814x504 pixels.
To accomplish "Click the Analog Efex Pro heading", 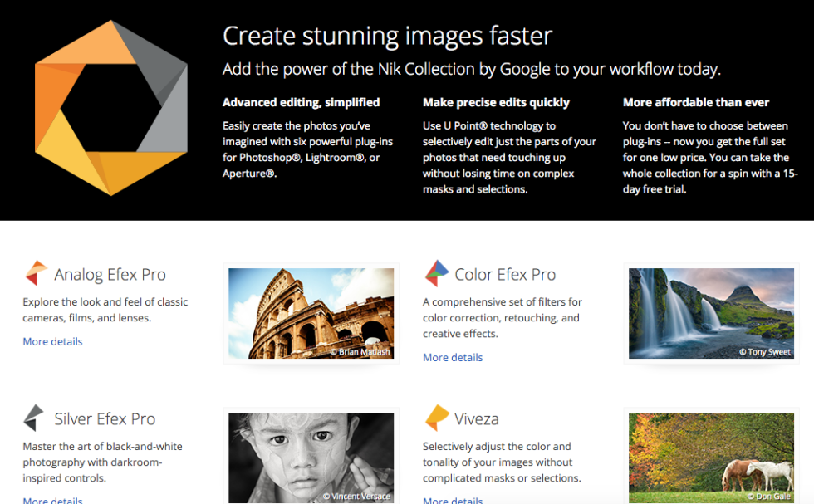I will point(110,275).
